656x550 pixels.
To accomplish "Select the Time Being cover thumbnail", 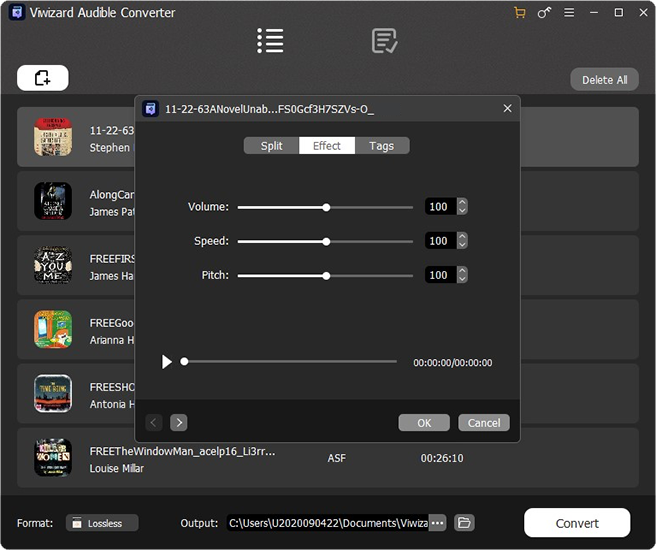I will click(53, 393).
